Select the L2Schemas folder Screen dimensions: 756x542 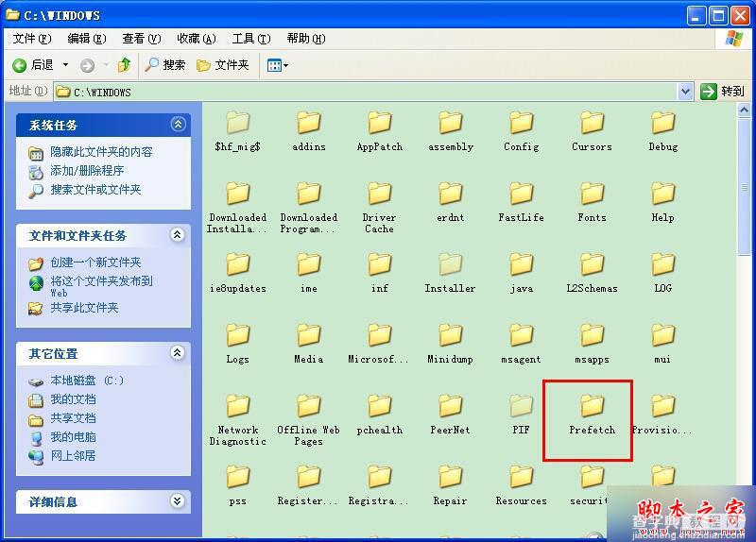tap(593, 273)
